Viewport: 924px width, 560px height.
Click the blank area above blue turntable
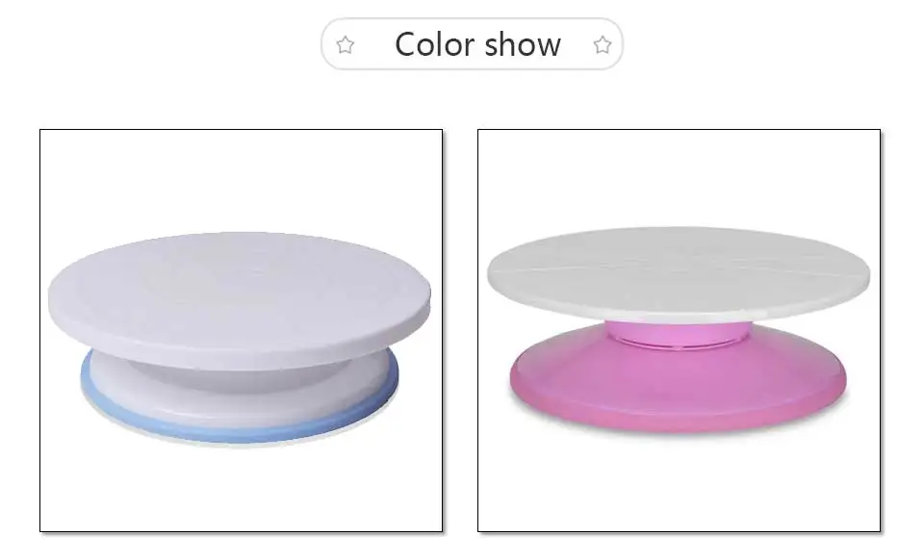tap(241, 180)
